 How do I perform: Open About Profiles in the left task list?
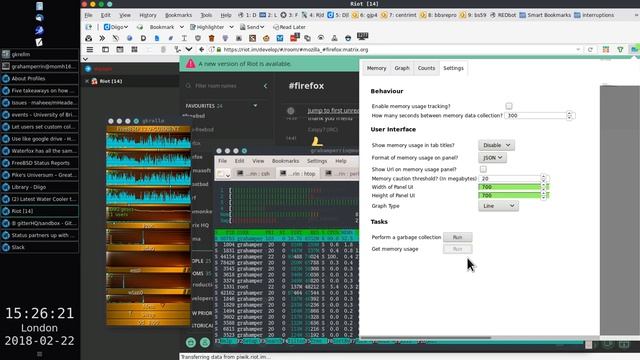pyautogui.click(x=40, y=78)
